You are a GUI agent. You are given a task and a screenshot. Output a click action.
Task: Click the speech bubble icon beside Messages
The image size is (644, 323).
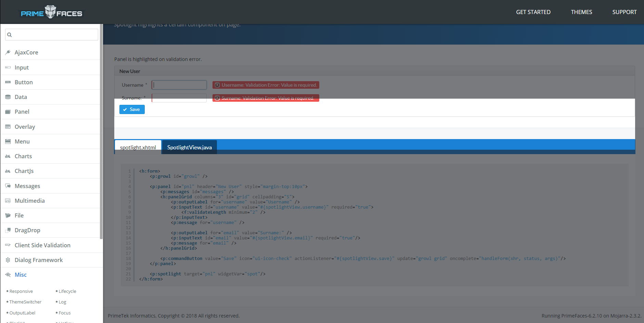pos(8,186)
